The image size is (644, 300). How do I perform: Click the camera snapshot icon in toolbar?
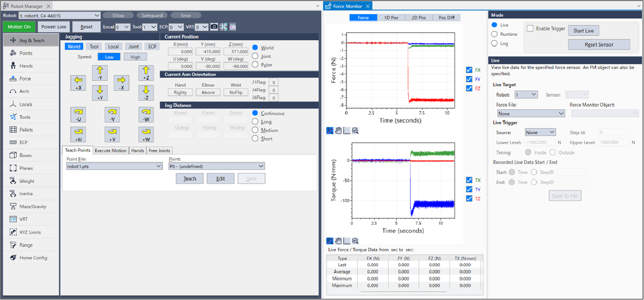pos(214,27)
